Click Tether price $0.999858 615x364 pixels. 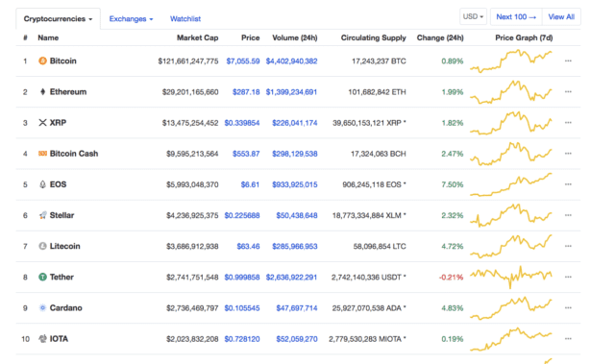tap(242, 278)
